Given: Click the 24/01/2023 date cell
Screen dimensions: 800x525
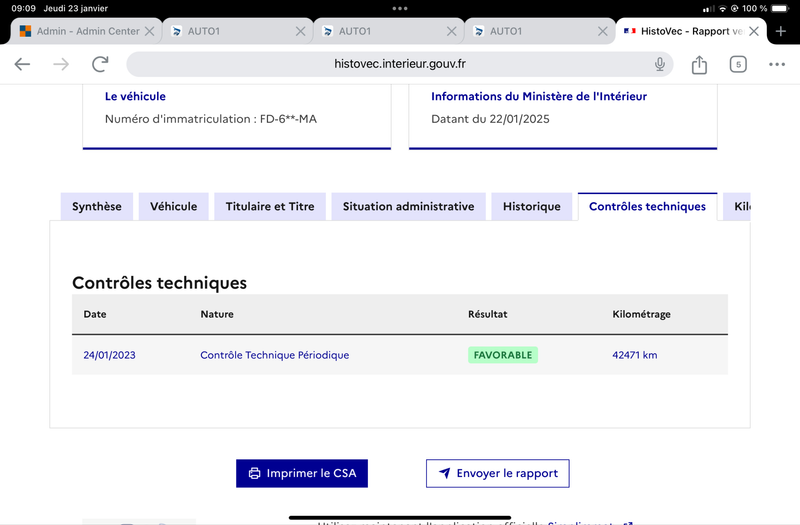Looking at the screenshot, I should 110,355.
